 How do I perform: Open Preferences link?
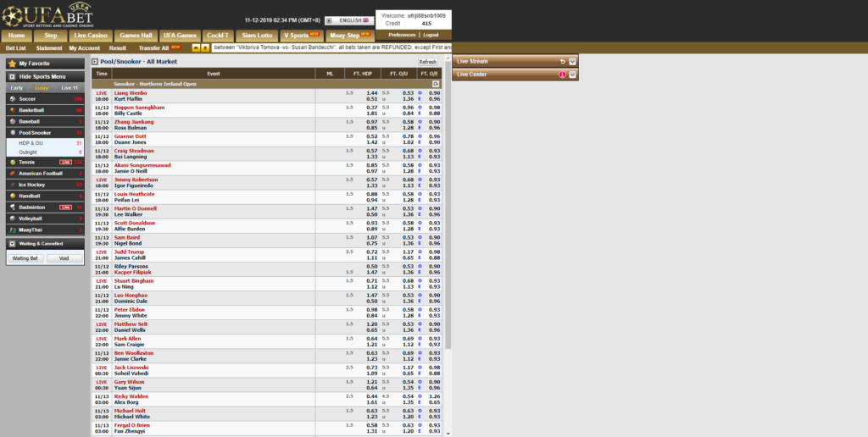tap(402, 35)
